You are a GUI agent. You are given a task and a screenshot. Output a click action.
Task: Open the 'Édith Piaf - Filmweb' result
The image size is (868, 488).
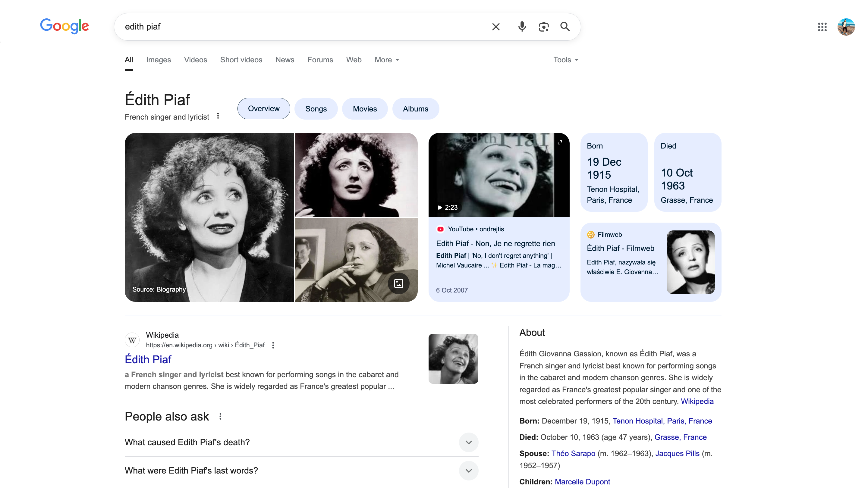pos(620,248)
